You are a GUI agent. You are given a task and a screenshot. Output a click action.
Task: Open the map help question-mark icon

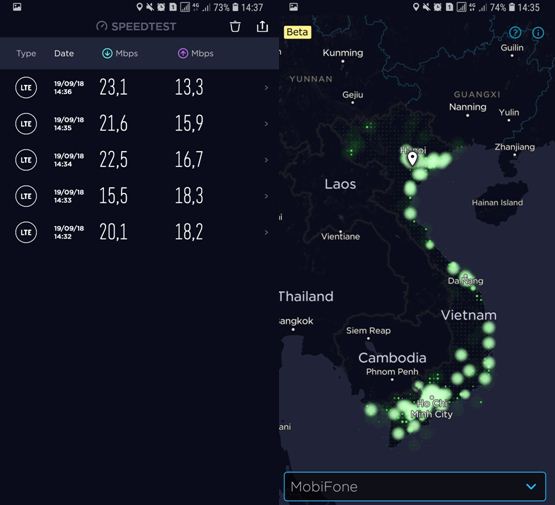tap(515, 33)
